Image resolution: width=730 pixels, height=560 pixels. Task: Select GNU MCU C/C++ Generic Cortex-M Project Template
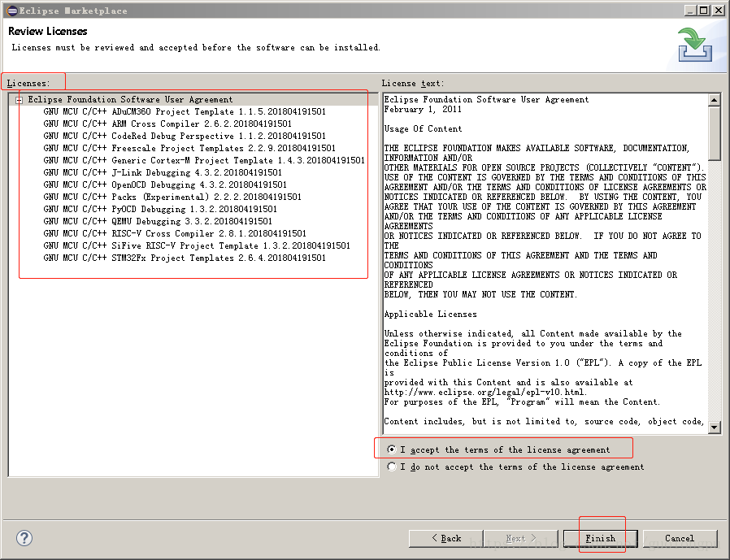204,160
